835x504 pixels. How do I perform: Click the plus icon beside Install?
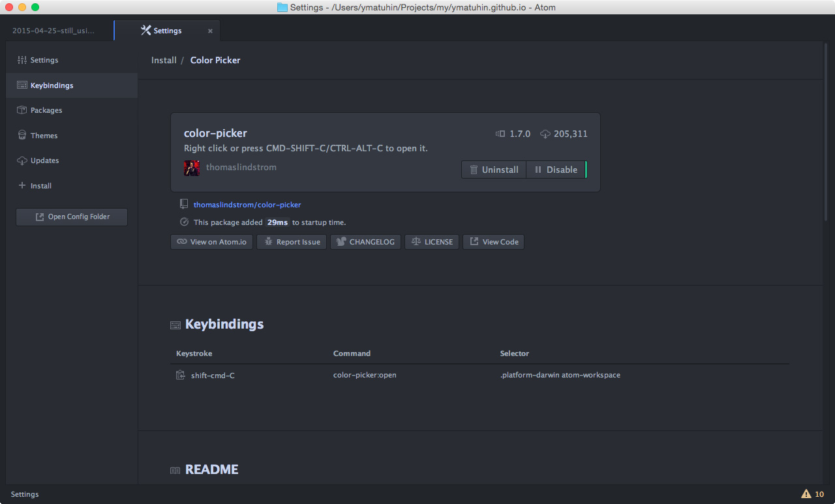pyautogui.click(x=22, y=186)
